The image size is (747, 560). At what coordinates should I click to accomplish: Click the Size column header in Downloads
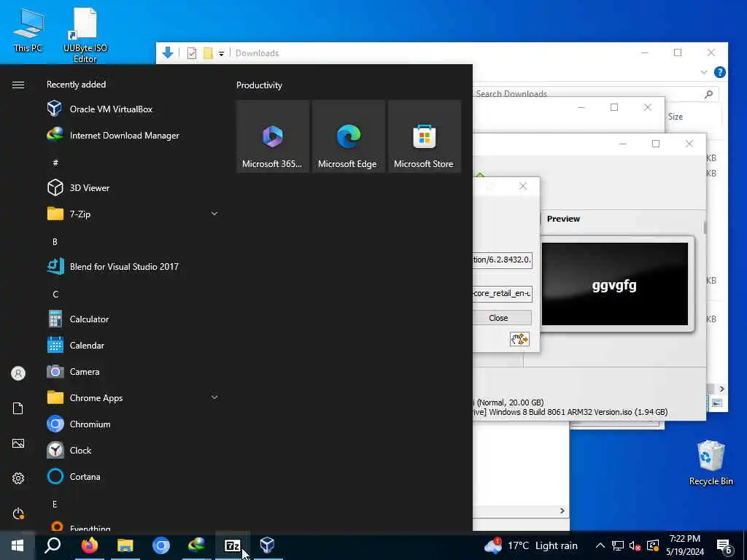click(675, 116)
